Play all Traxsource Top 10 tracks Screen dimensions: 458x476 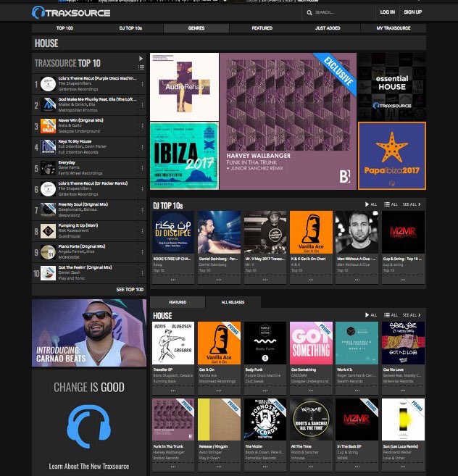141,58
